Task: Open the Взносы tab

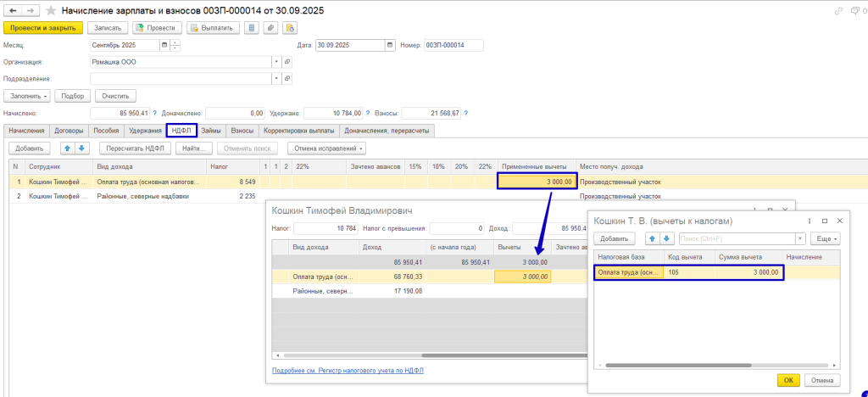Action: 242,131
